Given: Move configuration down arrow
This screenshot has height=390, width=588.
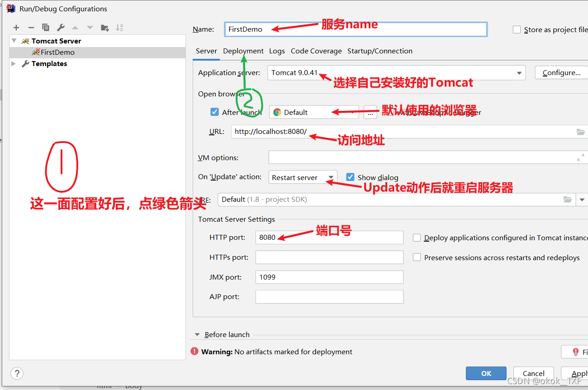Looking at the screenshot, I should 90,28.
